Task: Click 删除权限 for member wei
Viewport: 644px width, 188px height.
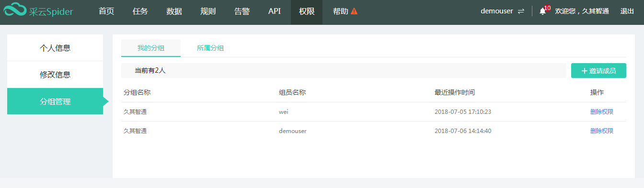Action: [x=602, y=112]
